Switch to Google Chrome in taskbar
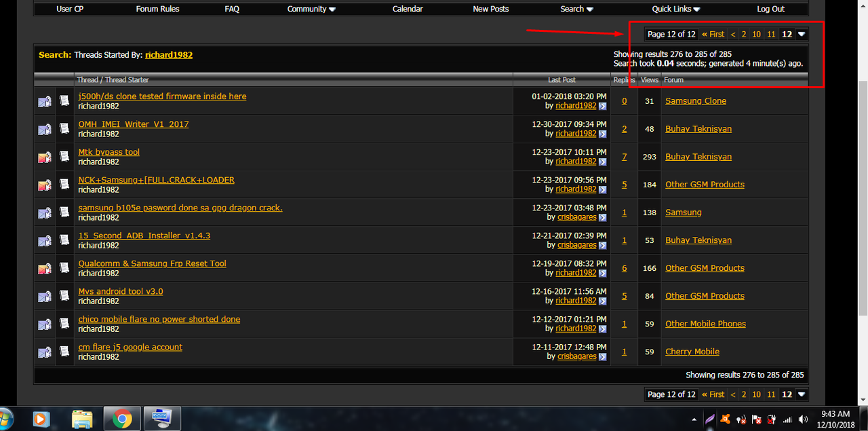868x431 pixels. pyautogui.click(x=123, y=419)
